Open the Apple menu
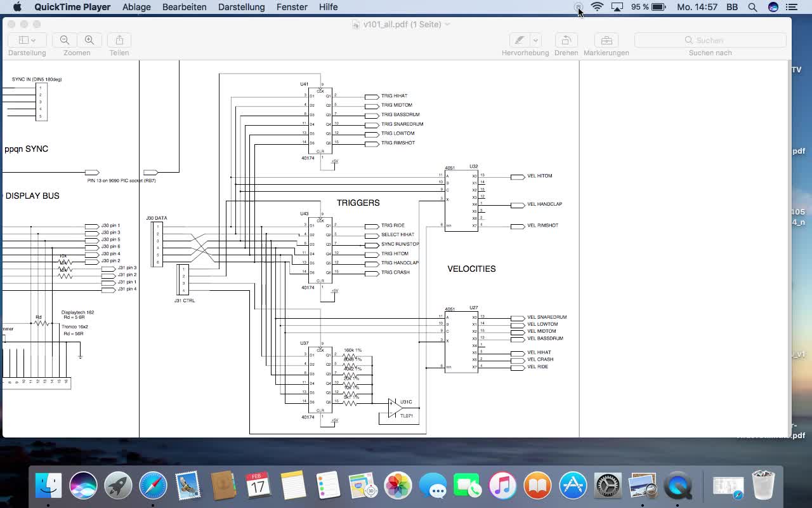 pyautogui.click(x=17, y=7)
